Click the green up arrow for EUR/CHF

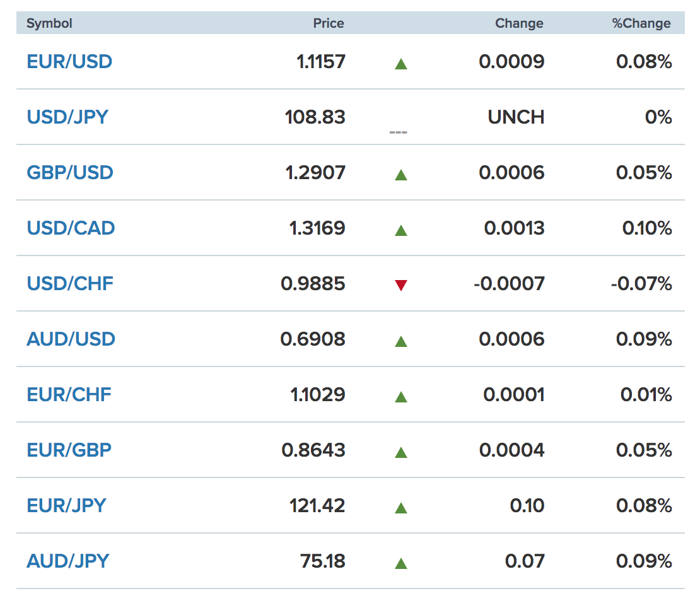[401, 397]
